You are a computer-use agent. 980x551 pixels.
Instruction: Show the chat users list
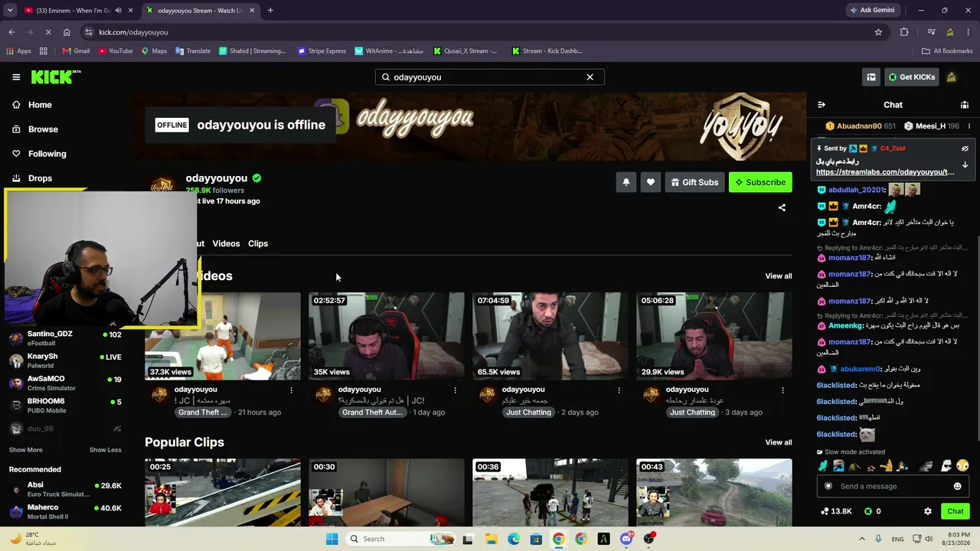click(965, 105)
